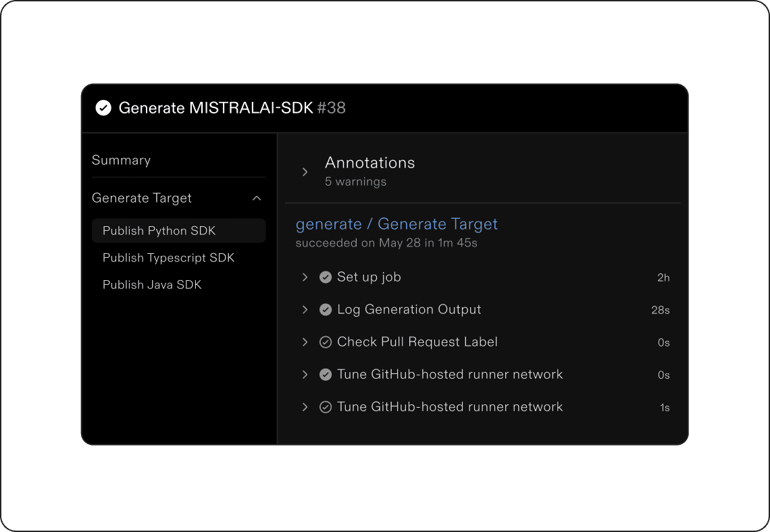Image resolution: width=770 pixels, height=532 pixels.
Task: Select Publish Typescript SDK job
Action: [x=169, y=258]
